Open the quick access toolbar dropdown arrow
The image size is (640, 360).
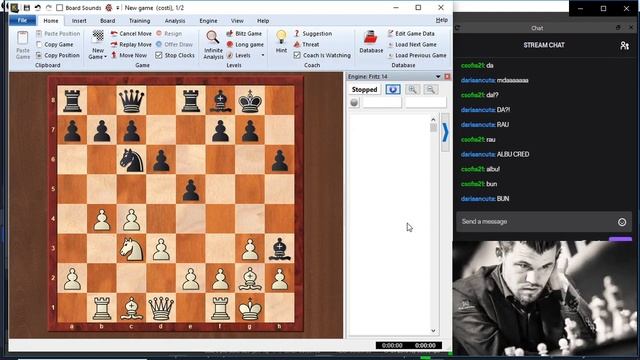(x=118, y=8)
